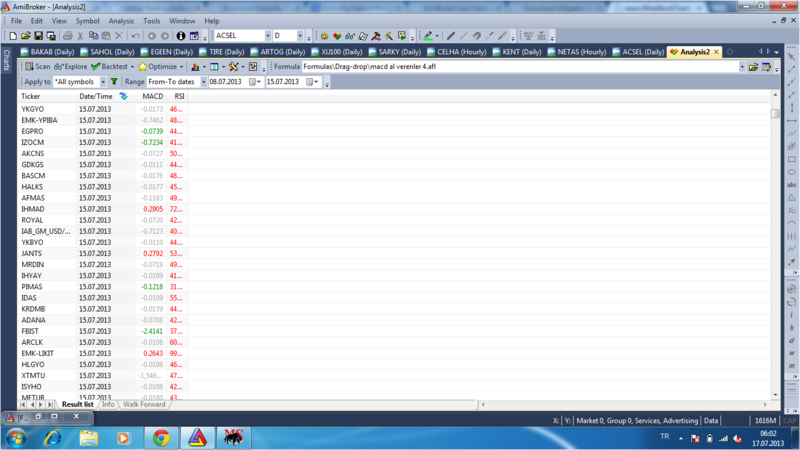Viewport: 800px width, 450px height.
Task: Go to the previous symbol with the back arrow
Action: [x=152, y=36]
